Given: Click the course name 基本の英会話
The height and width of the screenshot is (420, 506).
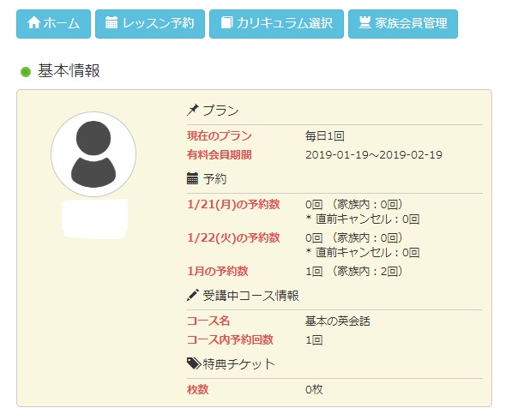Looking at the screenshot, I should [338, 321].
